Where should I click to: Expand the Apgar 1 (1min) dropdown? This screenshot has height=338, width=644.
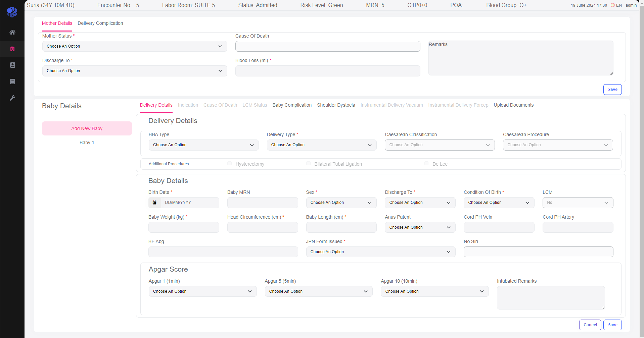click(x=202, y=291)
